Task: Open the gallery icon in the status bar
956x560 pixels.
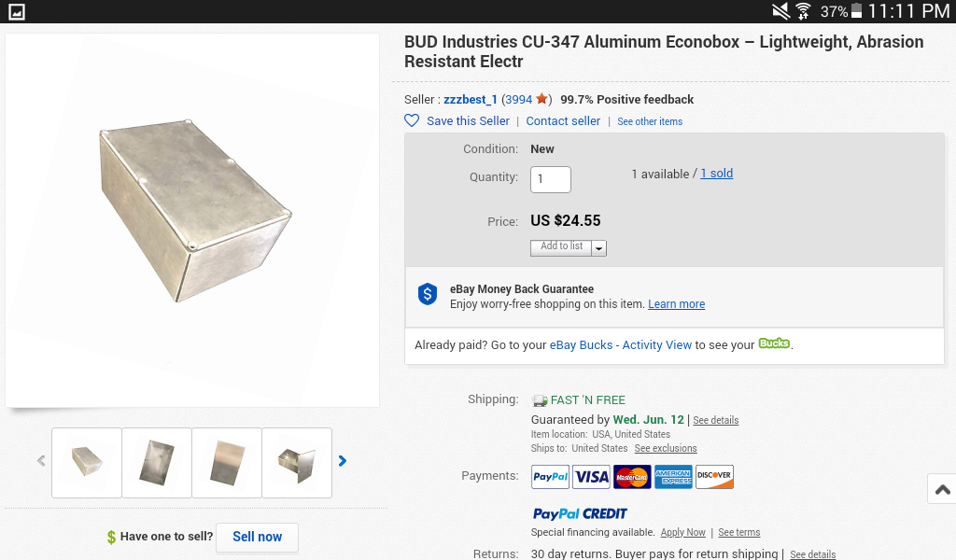Action: coord(16,11)
